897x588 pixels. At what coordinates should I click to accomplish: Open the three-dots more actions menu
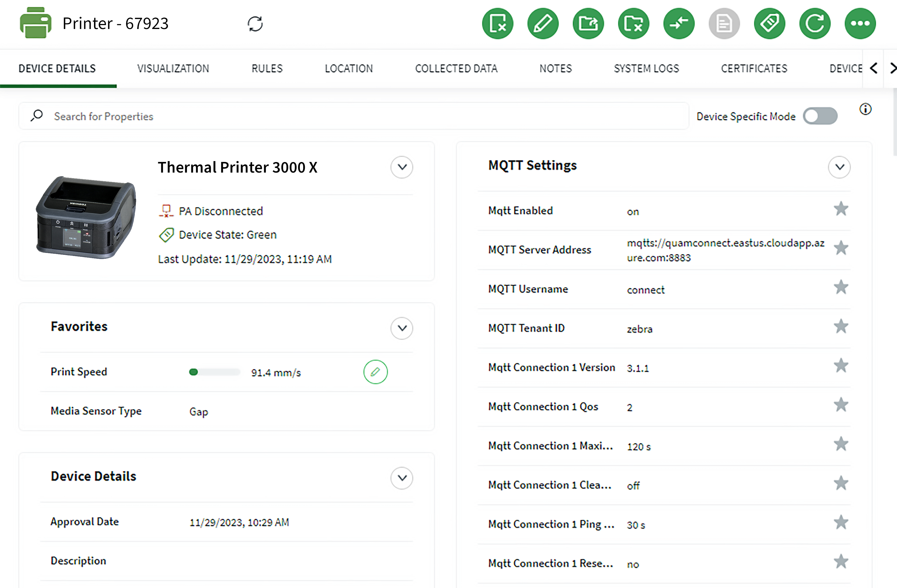(x=860, y=23)
